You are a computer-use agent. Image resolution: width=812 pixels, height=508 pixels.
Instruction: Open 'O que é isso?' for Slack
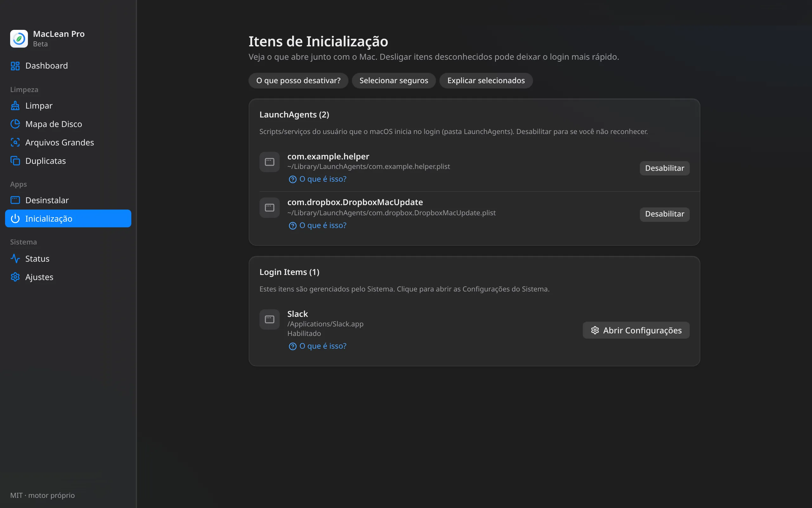318,346
